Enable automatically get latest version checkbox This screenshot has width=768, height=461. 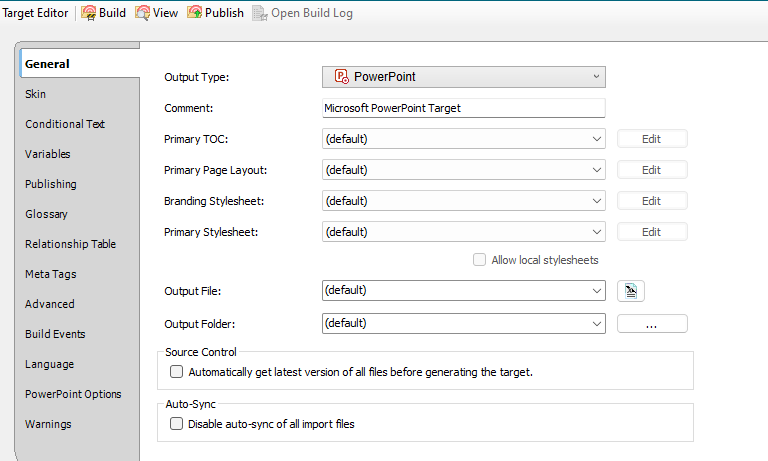tap(177, 372)
